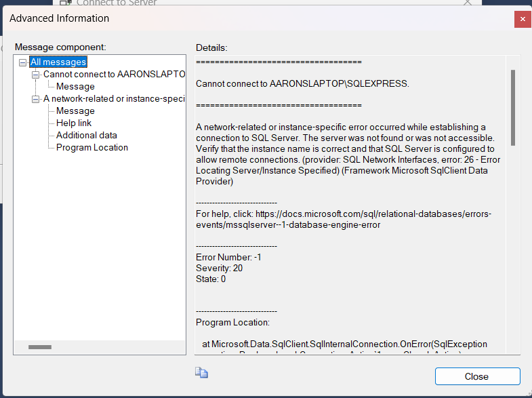Collapse the network-related error tree node
The width and height of the screenshot is (532, 398).
[x=36, y=99]
